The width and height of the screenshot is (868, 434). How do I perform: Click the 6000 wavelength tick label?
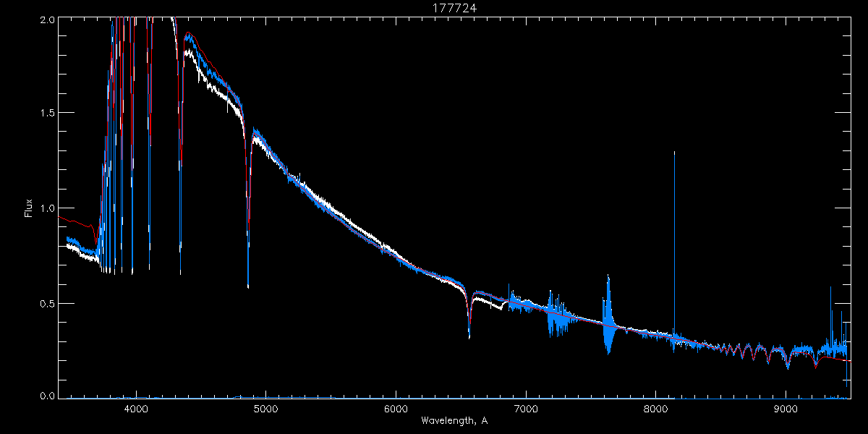pyautogui.click(x=396, y=409)
